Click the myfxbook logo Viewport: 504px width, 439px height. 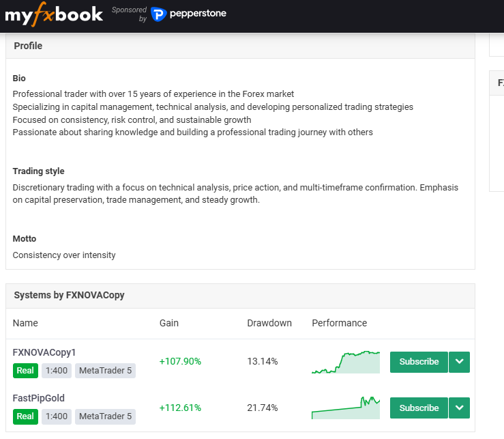pyautogui.click(x=54, y=14)
